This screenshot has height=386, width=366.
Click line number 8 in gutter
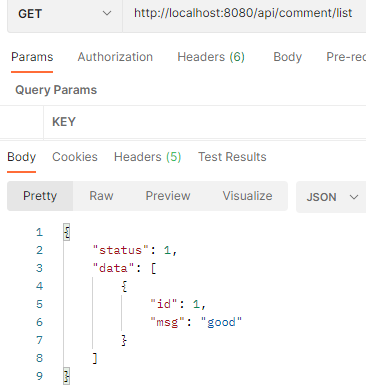39,358
